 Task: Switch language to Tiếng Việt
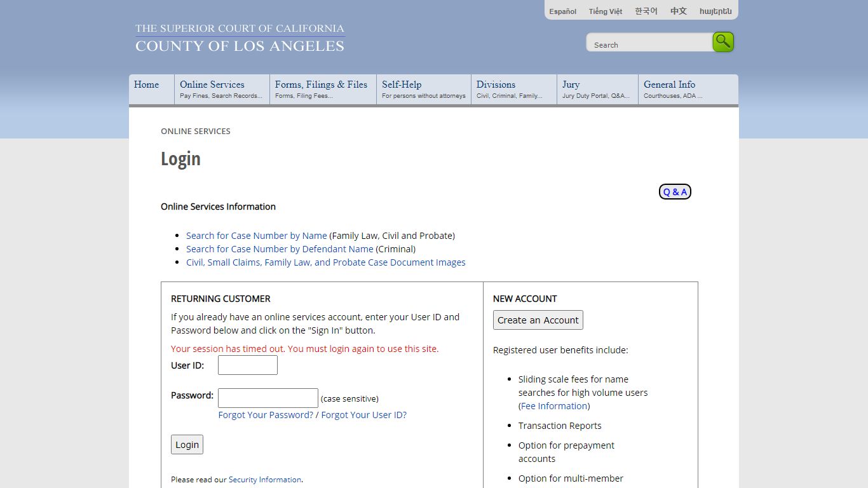coord(606,11)
